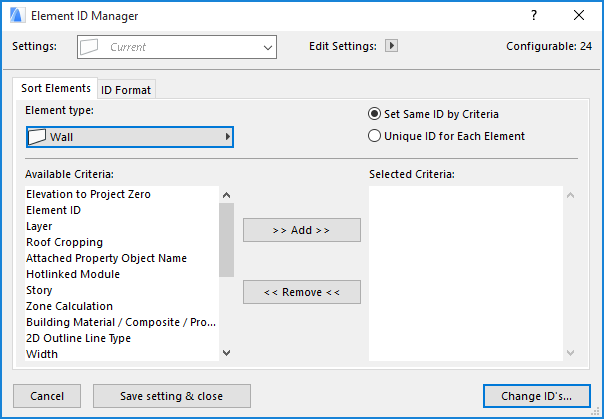Click Save setting & close
Image resolution: width=604 pixels, height=419 pixels.
point(171,396)
